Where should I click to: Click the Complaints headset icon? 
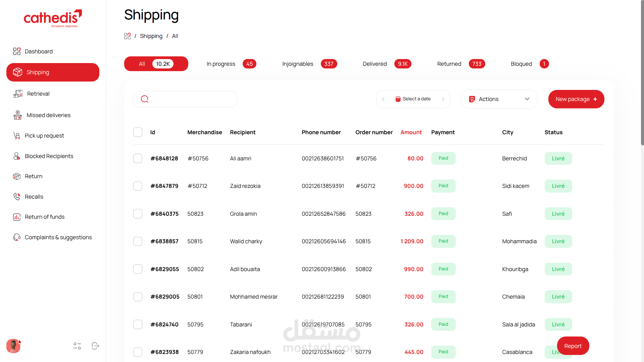coord(17,237)
